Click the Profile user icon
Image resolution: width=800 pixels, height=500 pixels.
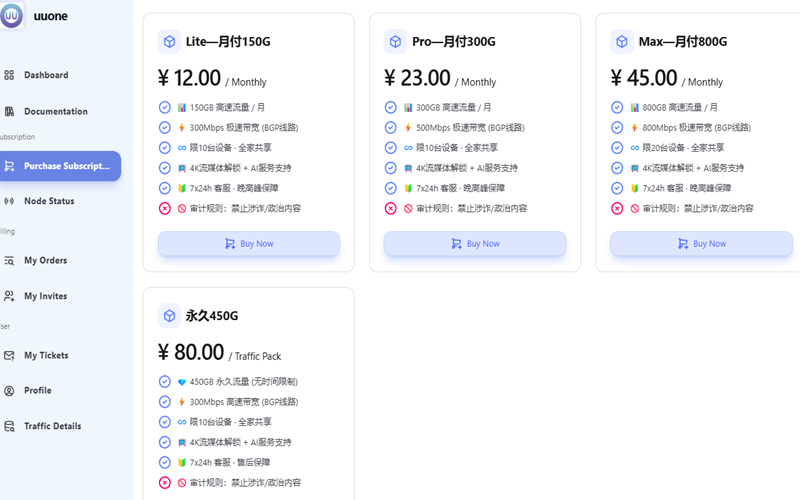click(x=9, y=391)
